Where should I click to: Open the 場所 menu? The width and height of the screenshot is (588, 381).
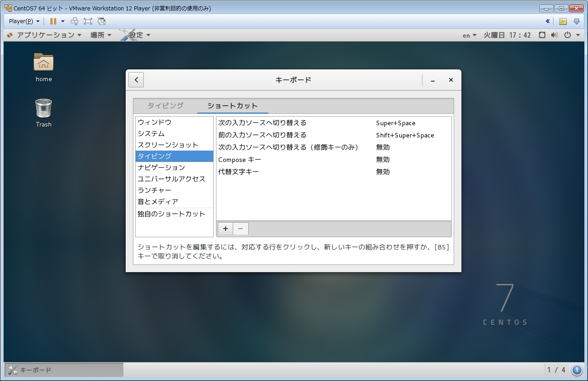click(101, 35)
